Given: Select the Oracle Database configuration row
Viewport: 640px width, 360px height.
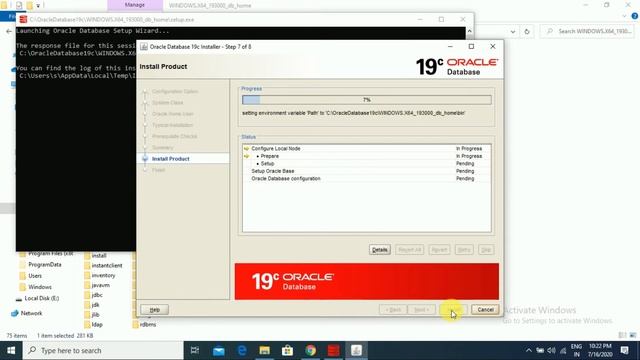Looking at the screenshot, I should click(367, 178).
